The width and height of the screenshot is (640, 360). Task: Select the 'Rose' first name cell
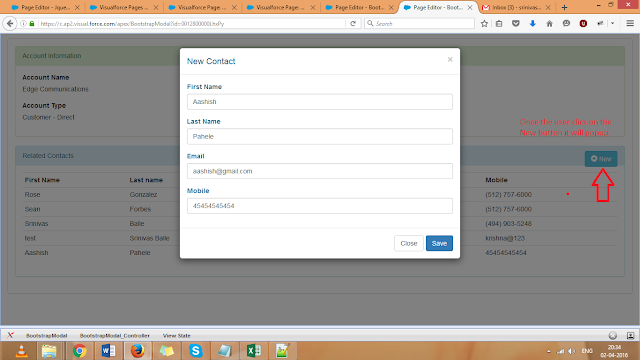(32, 195)
